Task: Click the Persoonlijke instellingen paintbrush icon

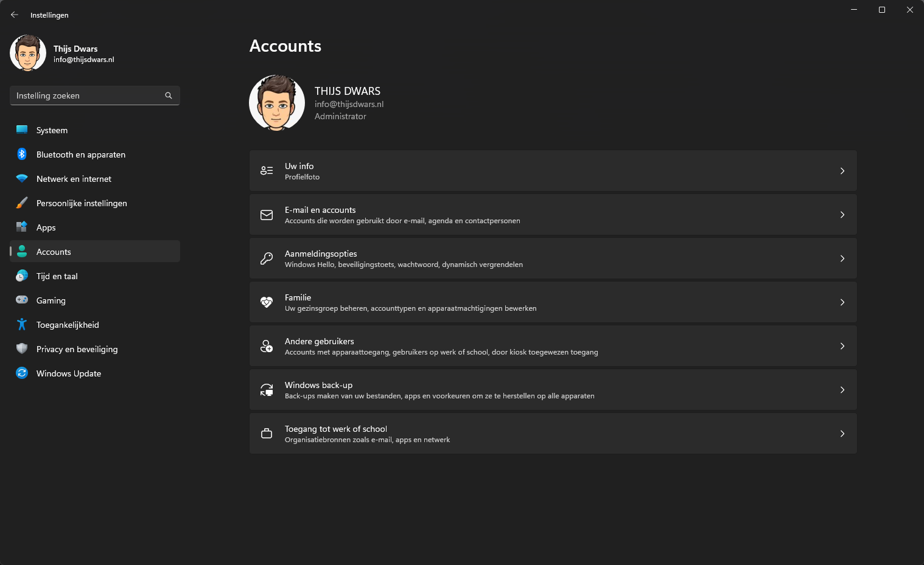Action: coord(22,203)
